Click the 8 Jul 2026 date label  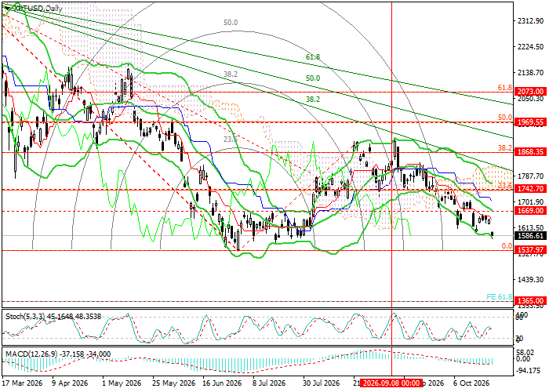click(x=270, y=383)
